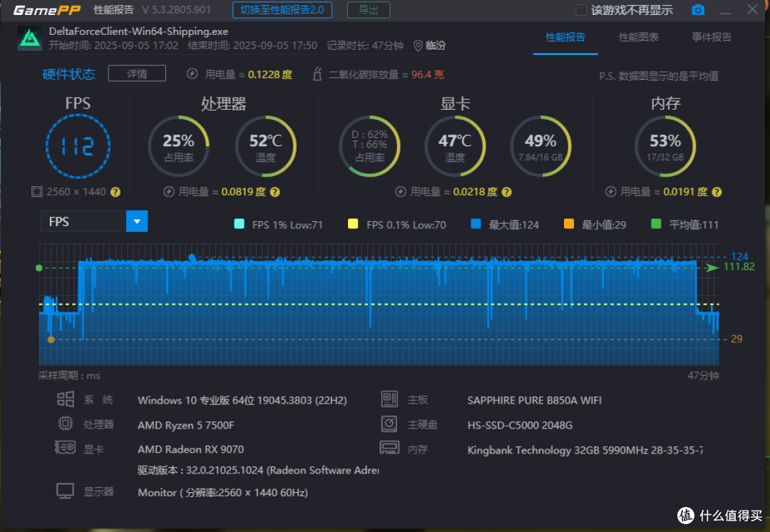Viewport: 770px width, 532px height.
Task: Click the GPU D:62% T:66% usage gauge
Action: click(370, 146)
